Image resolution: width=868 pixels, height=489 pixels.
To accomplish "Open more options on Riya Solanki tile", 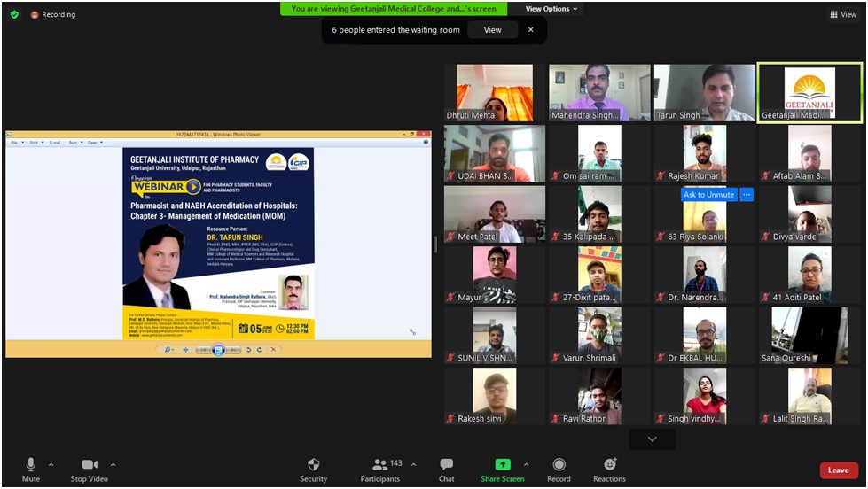I will pos(747,195).
